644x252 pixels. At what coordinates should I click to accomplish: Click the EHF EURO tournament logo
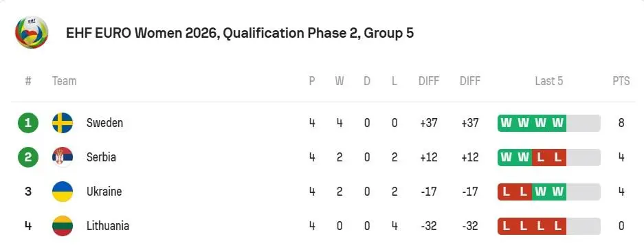(32, 32)
